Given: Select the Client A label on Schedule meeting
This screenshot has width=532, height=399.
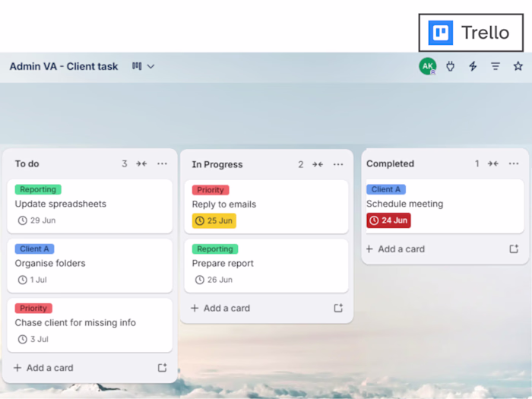Looking at the screenshot, I should [x=386, y=189].
